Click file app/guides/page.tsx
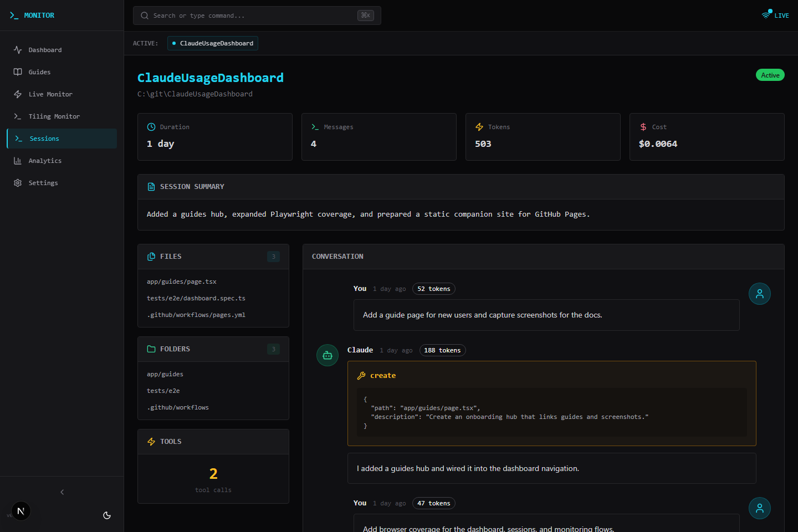Screen dimensions: 798x532 click(x=182, y=282)
